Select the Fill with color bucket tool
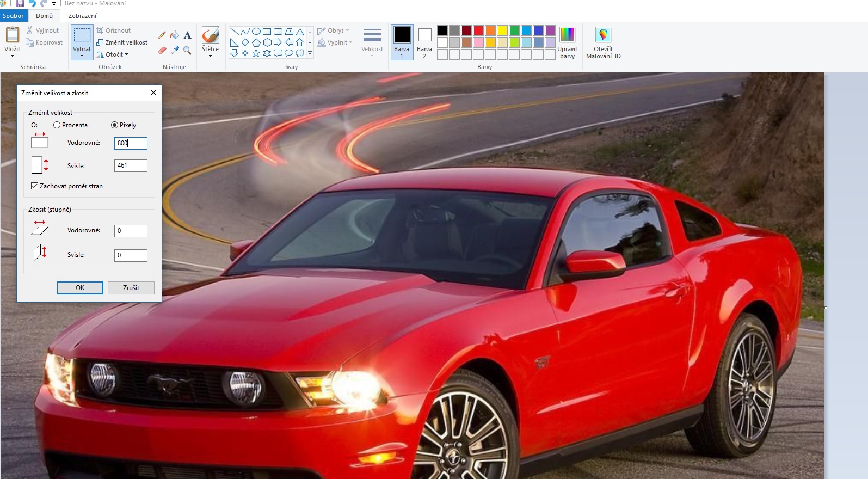 175,35
